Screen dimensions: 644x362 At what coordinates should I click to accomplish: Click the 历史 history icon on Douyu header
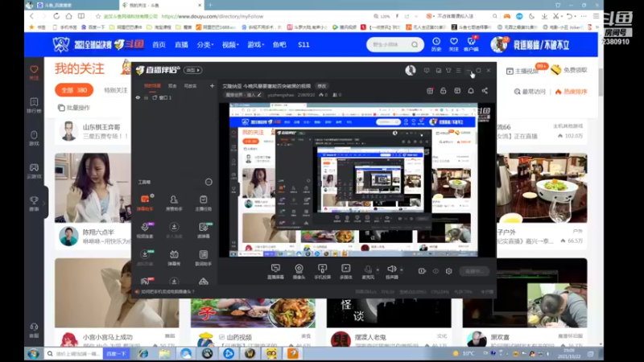(436, 44)
